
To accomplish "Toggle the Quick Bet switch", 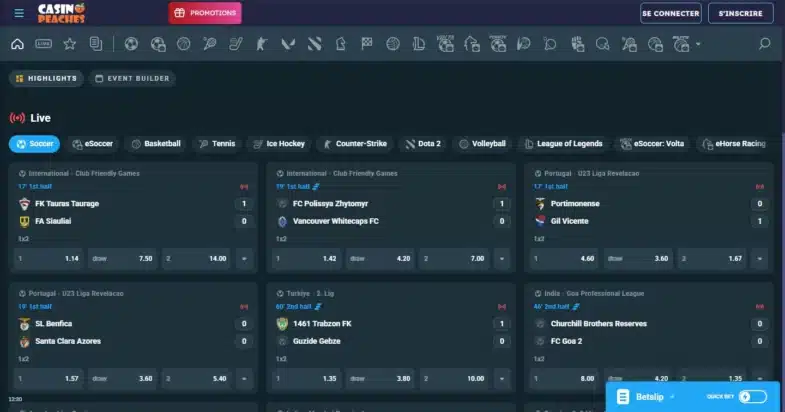I will click(x=753, y=396).
